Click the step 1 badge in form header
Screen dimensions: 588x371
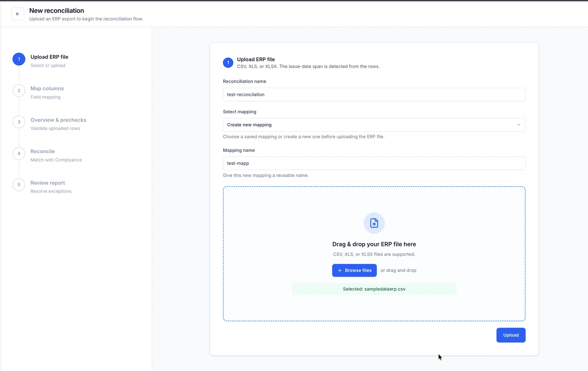coord(228,62)
